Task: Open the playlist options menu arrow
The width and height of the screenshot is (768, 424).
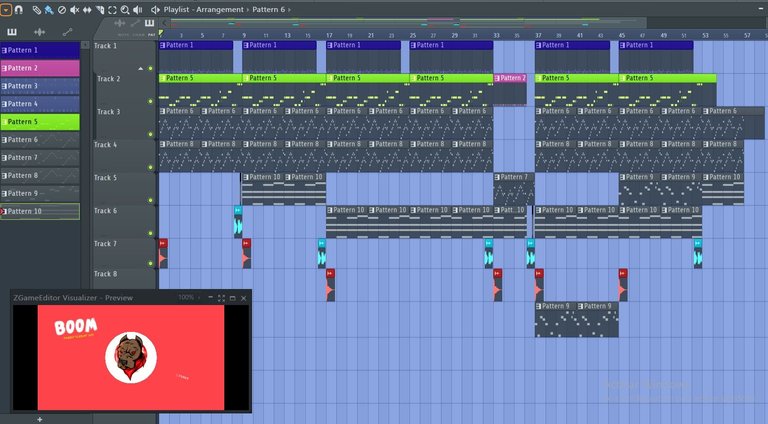Action: tap(5, 9)
